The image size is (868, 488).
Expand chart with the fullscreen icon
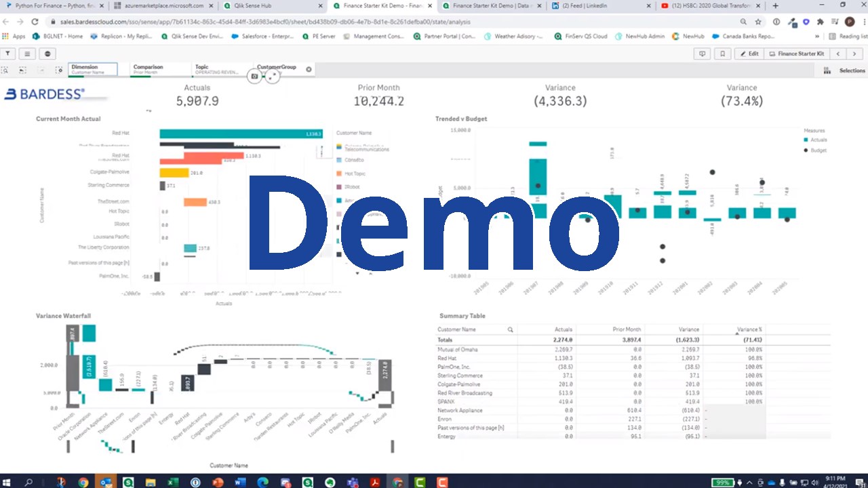(x=272, y=77)
